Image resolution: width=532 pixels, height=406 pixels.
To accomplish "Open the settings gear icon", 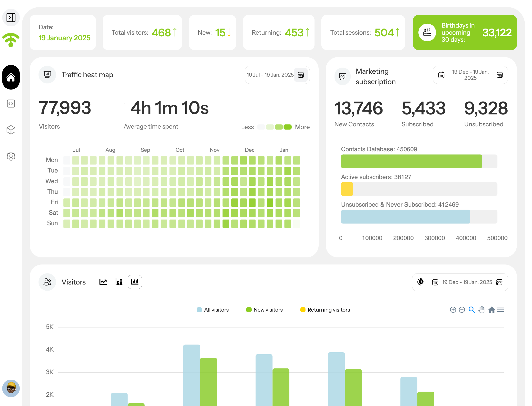I will click(11, 156).
